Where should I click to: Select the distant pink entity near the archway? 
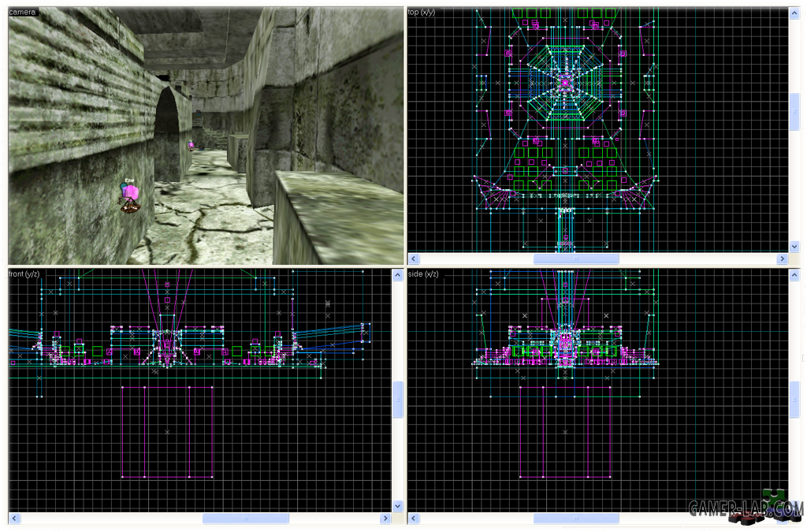[x=191, y=146]
